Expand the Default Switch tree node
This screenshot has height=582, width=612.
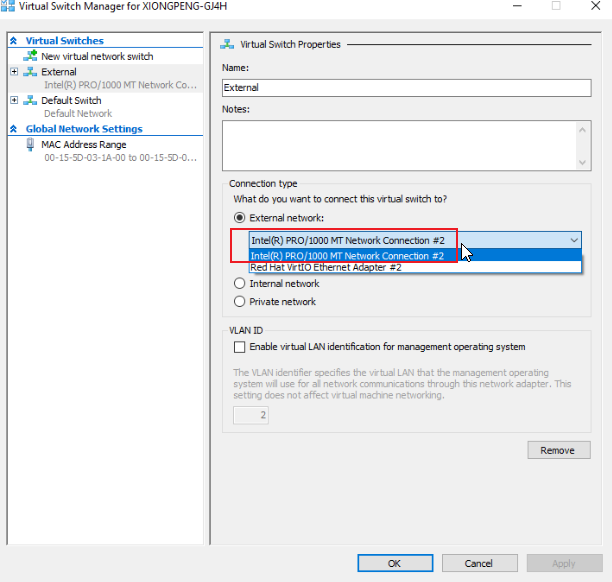point(14,100)
